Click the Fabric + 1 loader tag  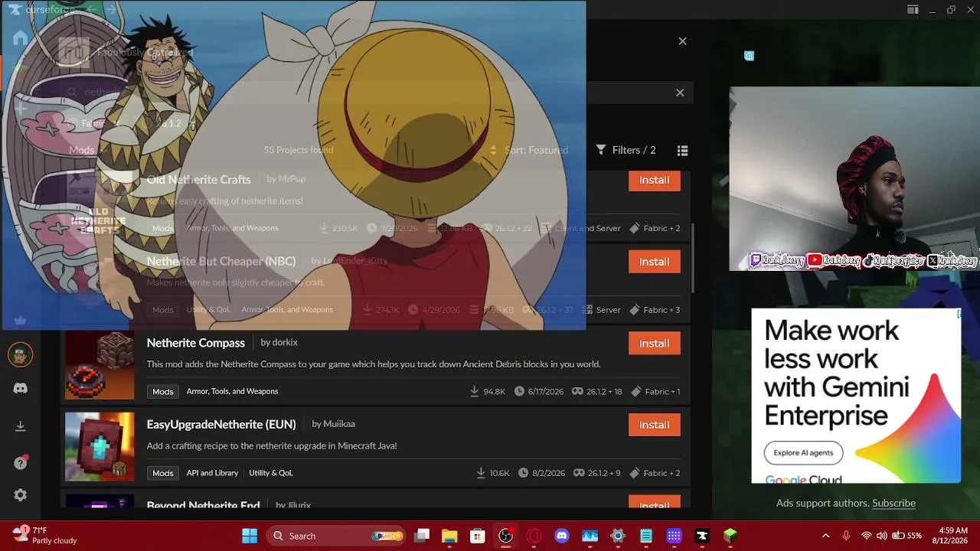pos(655,392)
